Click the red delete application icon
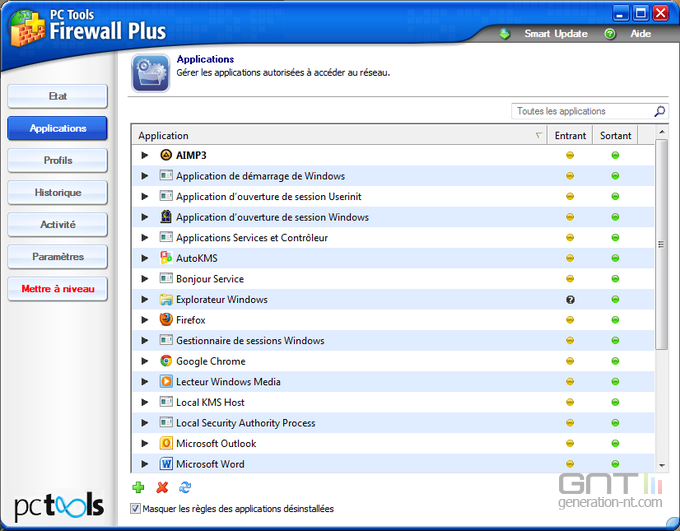The image size is (680, 531). click(x=162, y=487)
